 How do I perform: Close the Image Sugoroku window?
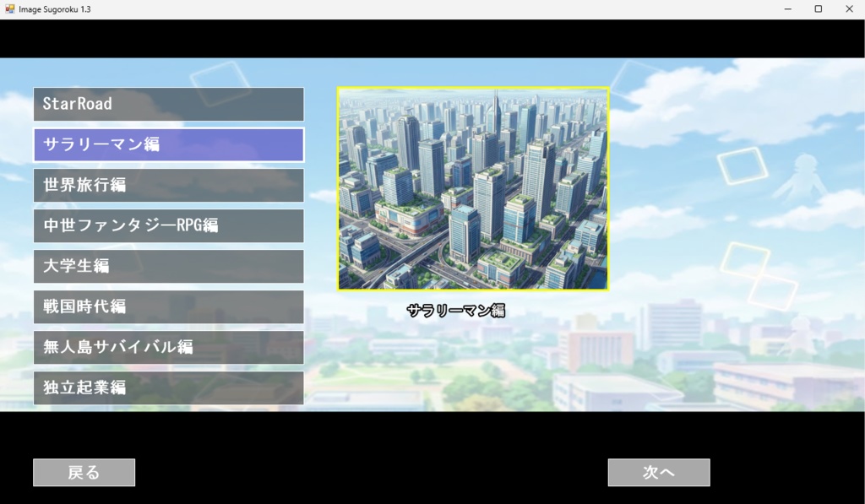pyautogui.click(x=849, y=8)
